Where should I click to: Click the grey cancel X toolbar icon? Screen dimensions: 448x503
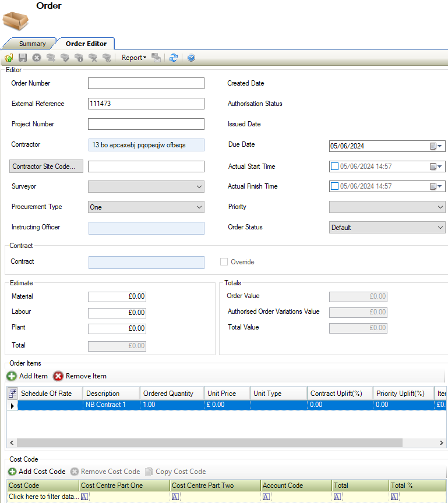(37, 58)
